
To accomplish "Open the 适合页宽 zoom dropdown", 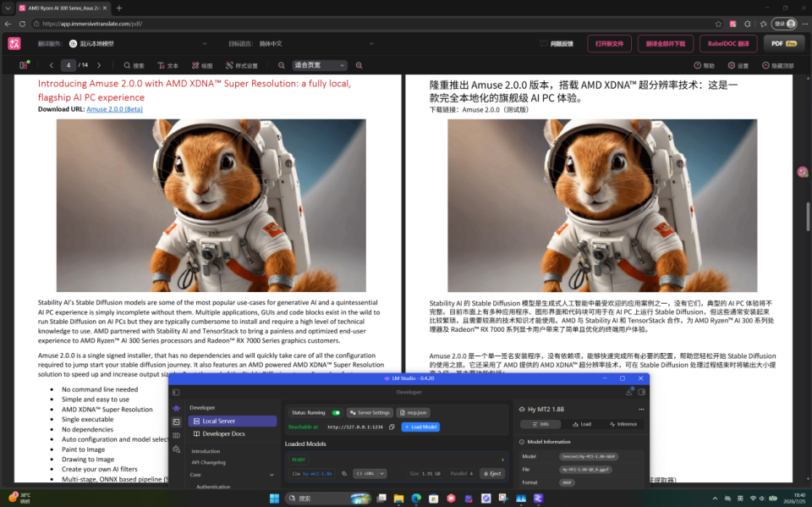I will coord(320,65).
